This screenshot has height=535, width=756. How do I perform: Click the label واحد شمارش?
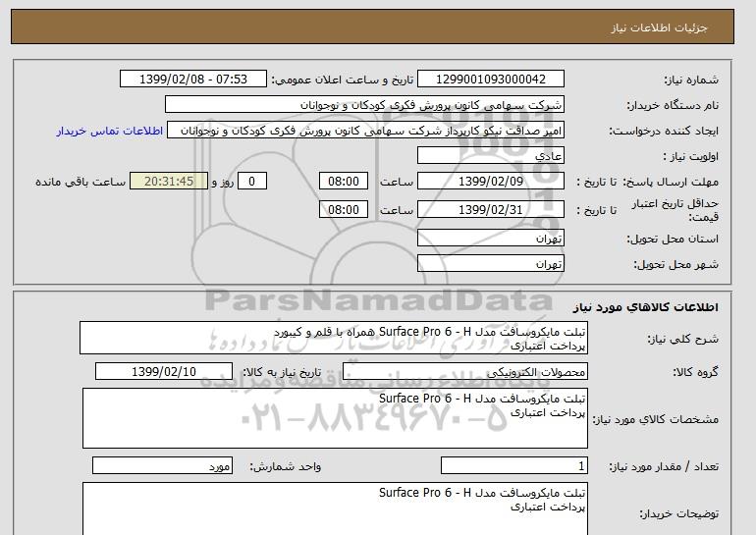pyautogui.click(x=286, y=466)
